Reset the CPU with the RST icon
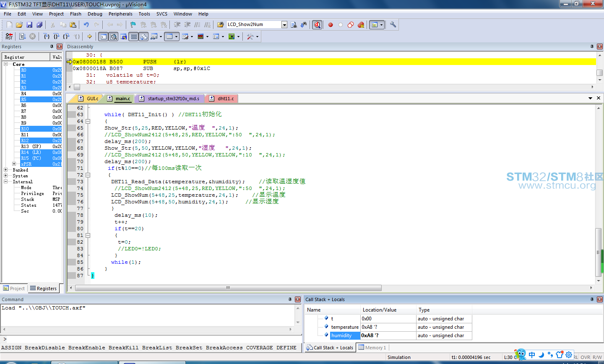 pos(9,36)
